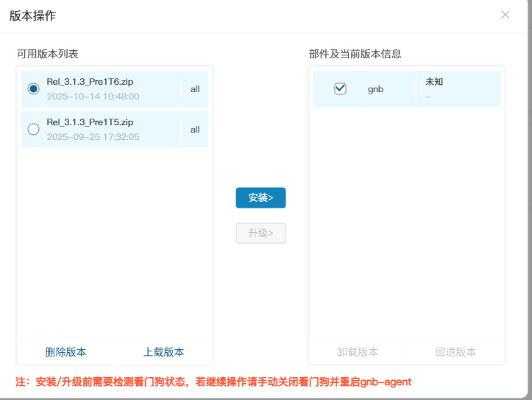The image size is (532, 400).
Task: Click the 2025-09-25 17:32:05 timestamp
Action: coord(93,137)
